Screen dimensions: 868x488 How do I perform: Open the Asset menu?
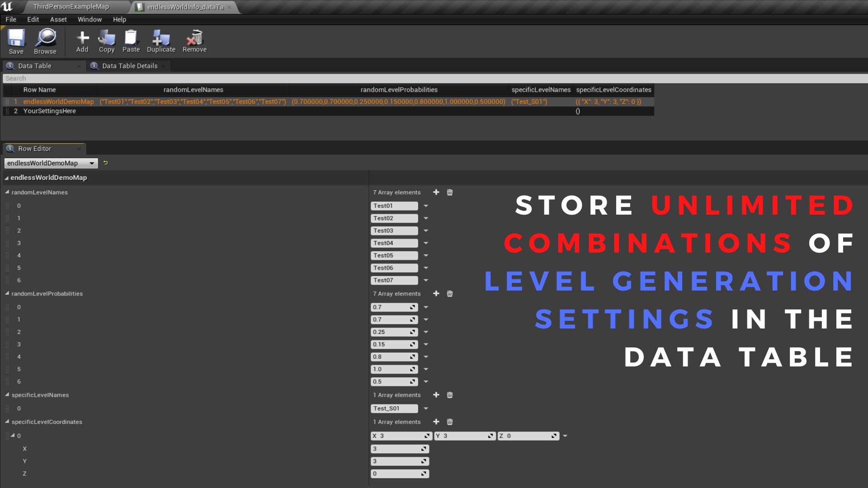coord(58,19)
